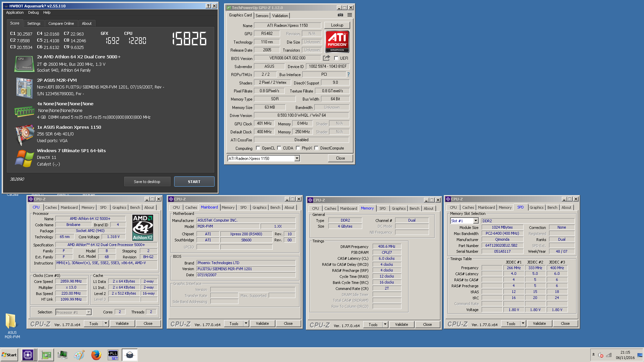Switch to Compare Online tab in Aquamark

61,23
